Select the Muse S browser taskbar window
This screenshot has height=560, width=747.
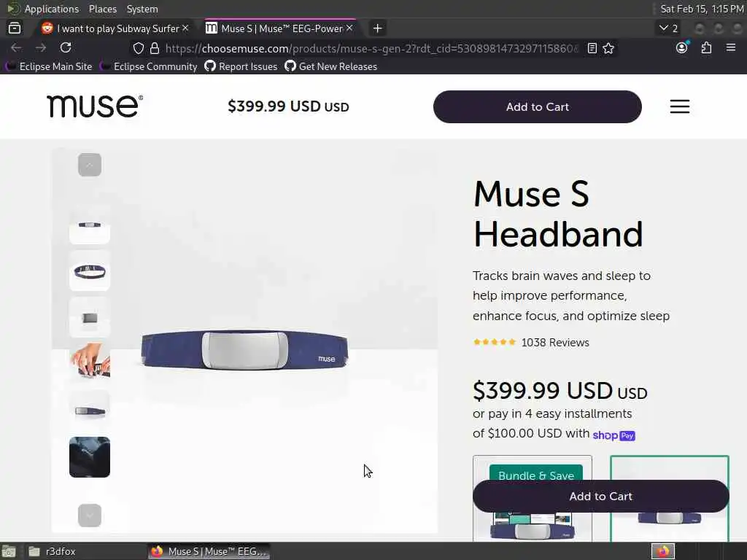209,551
